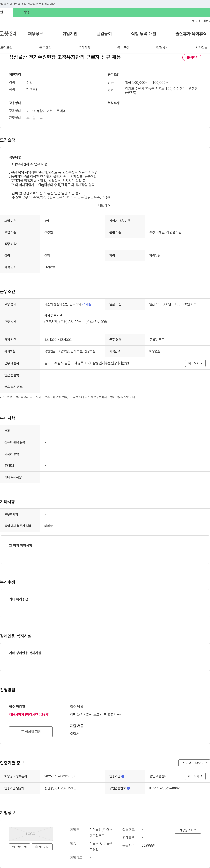Report false ad via 거짓구인광고 신고
Screen dimensions: 210x868
point(194,763)
